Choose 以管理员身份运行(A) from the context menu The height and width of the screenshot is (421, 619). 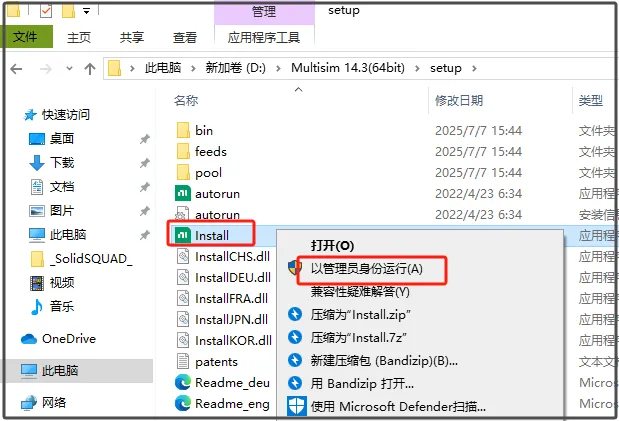(367, 269)
